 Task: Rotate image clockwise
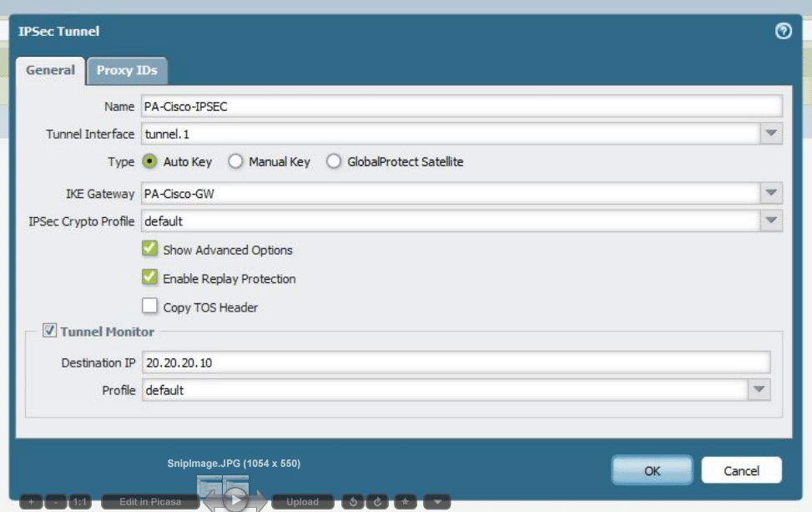click(x=377, y=502)
